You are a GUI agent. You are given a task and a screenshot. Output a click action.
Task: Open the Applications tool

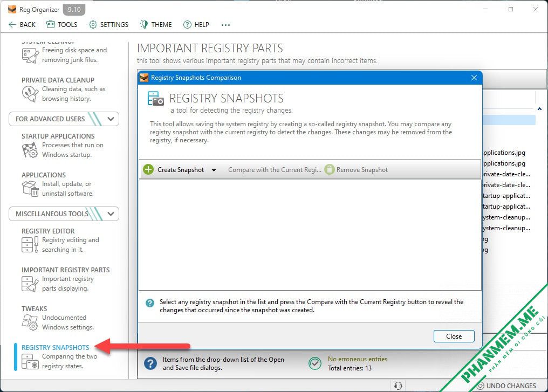tap(58, 184)
